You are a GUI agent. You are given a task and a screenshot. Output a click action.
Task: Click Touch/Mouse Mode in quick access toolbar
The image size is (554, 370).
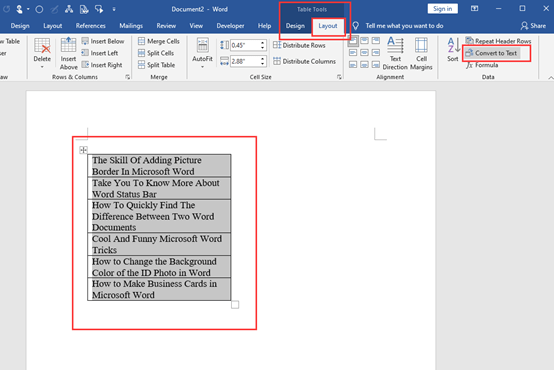pos(20,9)
